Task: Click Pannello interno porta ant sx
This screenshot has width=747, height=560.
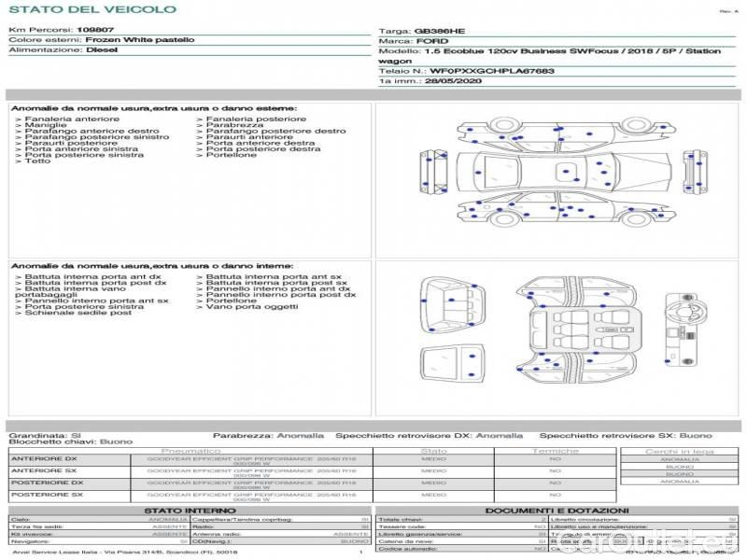Action: (x=96, y=301)
